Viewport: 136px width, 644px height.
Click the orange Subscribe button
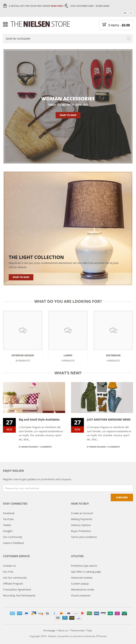click(x=122, y=497)
